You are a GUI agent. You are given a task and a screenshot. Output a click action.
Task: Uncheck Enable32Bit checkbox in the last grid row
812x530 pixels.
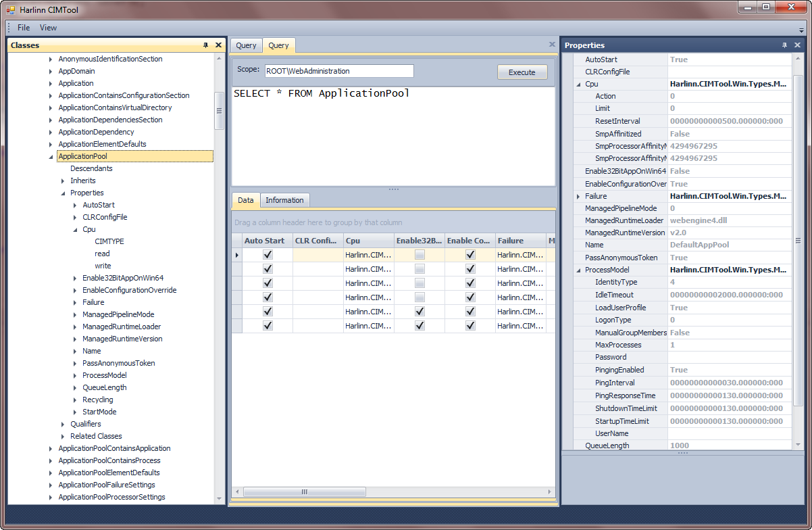coord(420,326)
